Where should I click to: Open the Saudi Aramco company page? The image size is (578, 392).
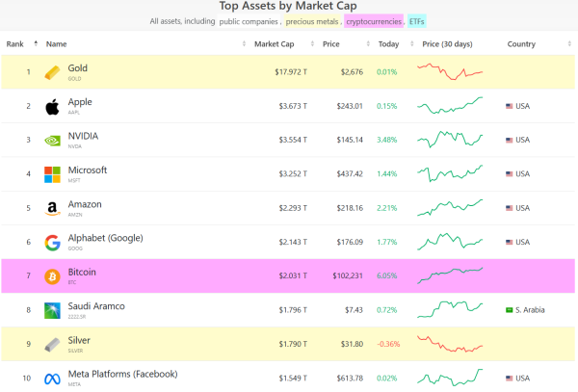click(96, 306)
